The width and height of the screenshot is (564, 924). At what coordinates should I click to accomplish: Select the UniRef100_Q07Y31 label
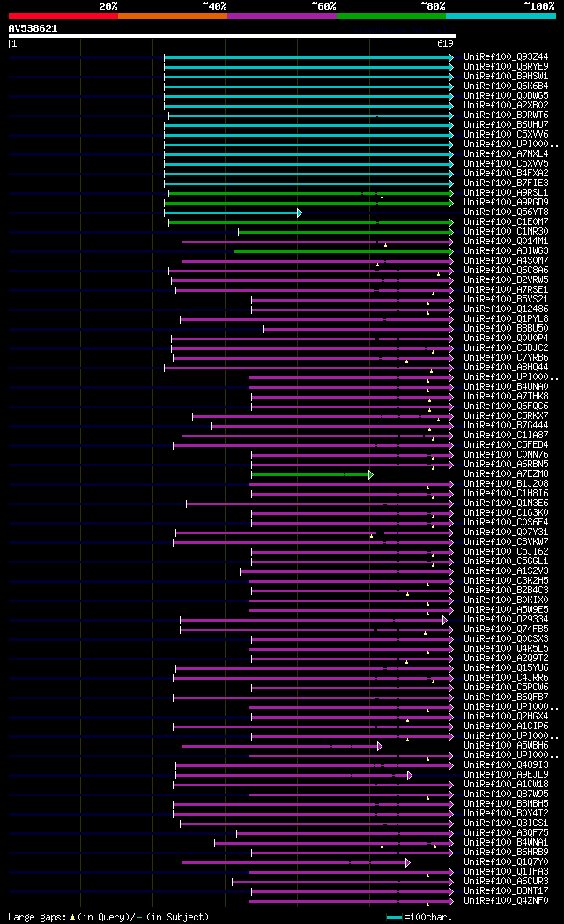(x=506, y=533)
